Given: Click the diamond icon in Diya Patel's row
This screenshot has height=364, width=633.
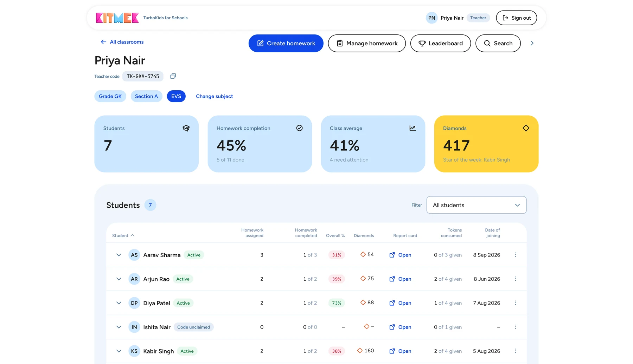Looking at the screenshot, I should pos(363,303).
